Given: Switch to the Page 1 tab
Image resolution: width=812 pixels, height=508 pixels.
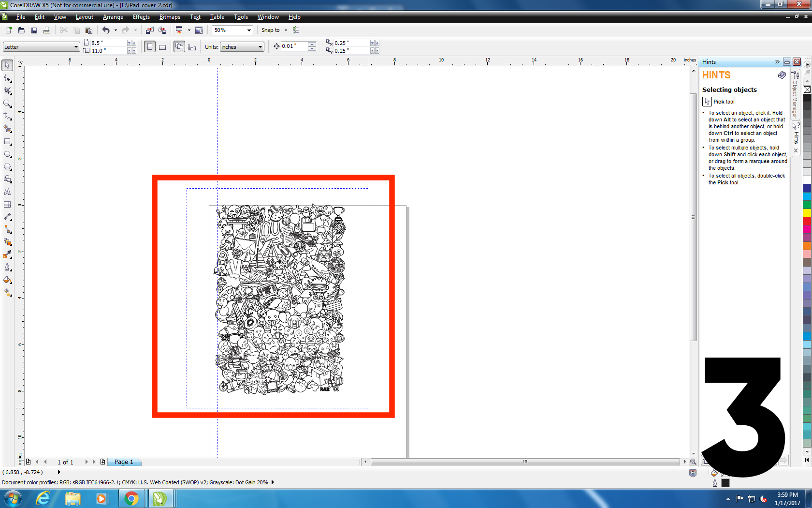Looking at the screenshot, I should [x=124, y=462].
